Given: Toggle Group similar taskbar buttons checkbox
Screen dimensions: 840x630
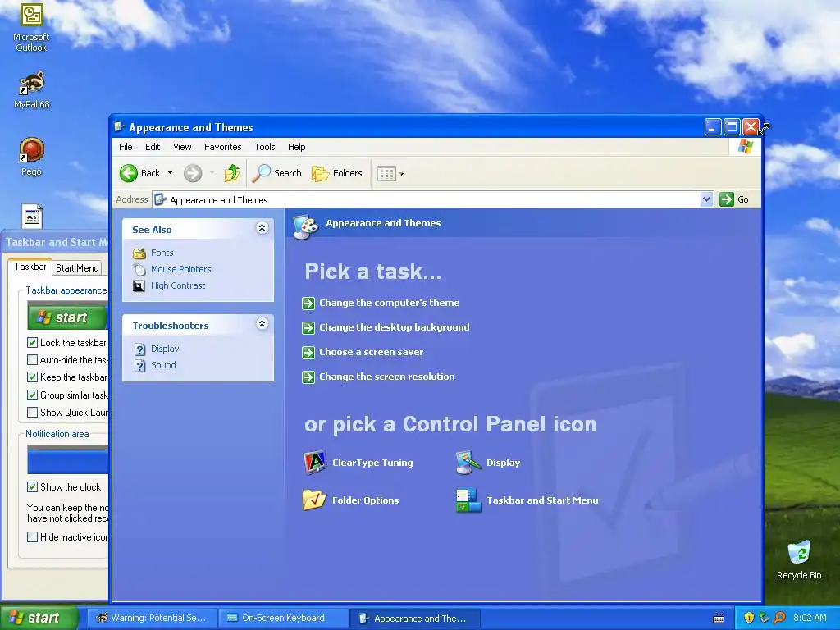Looking at the screenshot, I should (x=32, y=395).
